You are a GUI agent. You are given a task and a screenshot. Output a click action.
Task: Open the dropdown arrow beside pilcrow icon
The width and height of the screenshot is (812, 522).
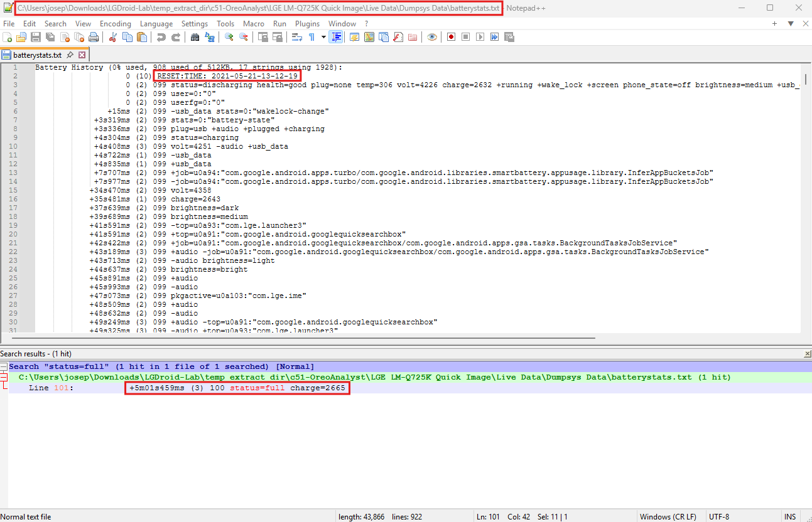click(323, 37)
